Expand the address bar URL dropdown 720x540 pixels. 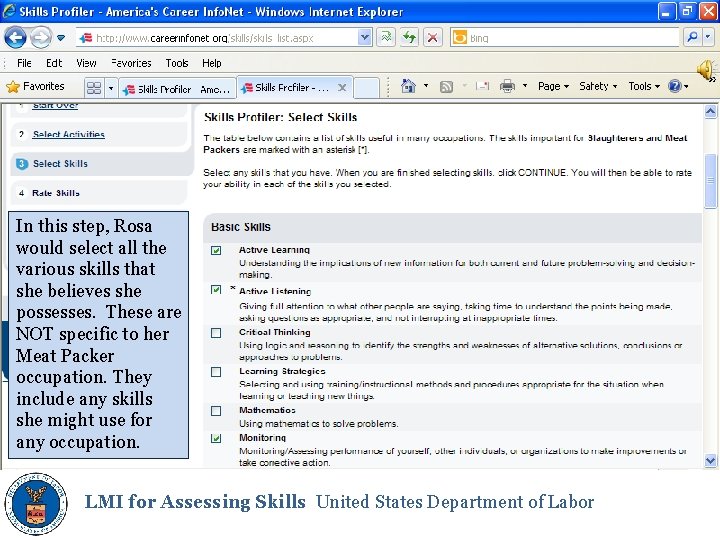(365, 38)
